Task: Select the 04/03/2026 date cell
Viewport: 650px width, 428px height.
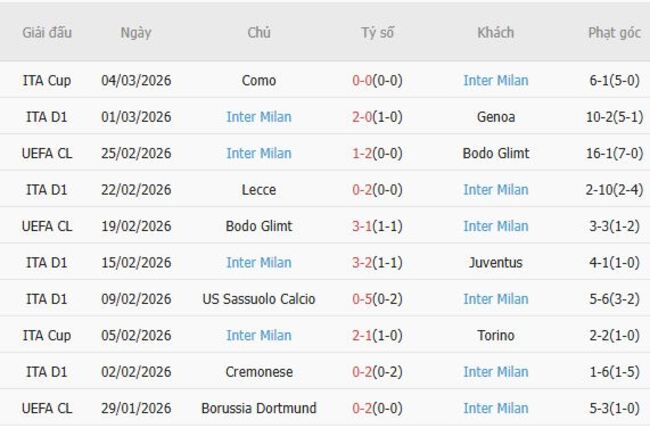Action: [136, 80]
